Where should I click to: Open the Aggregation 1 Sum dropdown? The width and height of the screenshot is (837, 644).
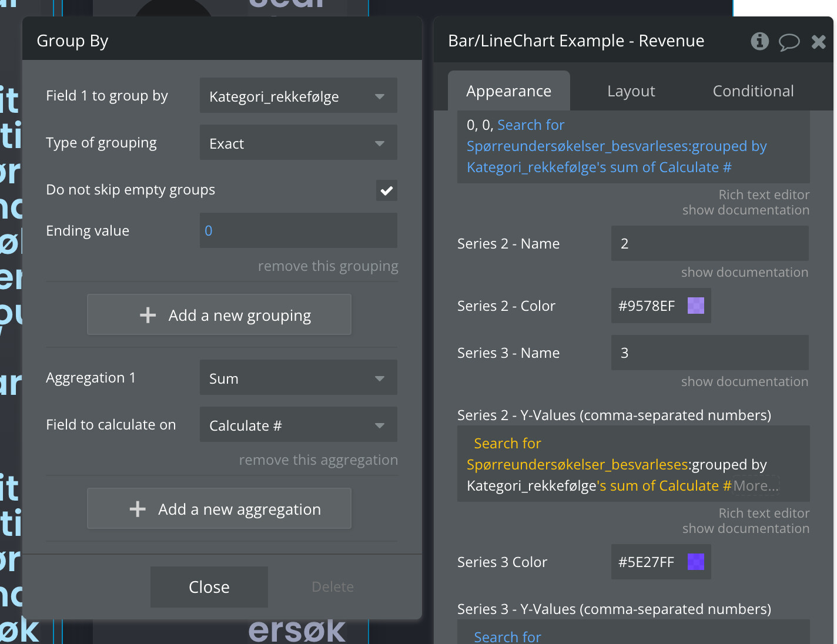(x=298, y=378)
